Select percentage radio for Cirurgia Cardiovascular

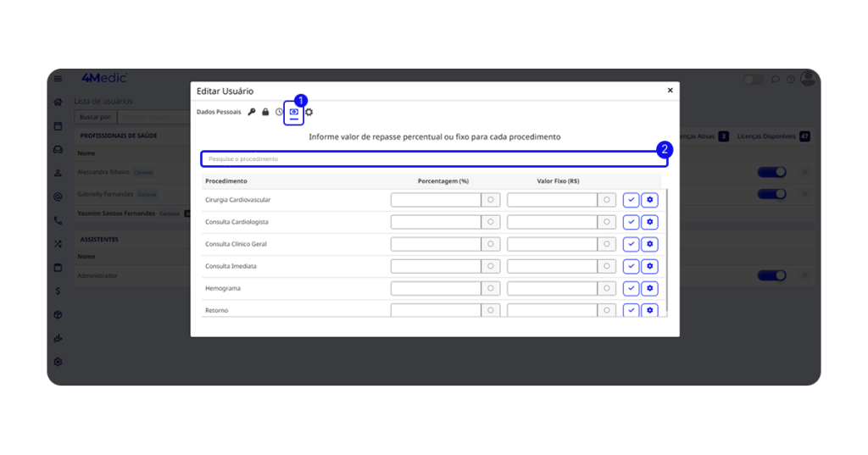pyautogui.click(x=491, y=200)
